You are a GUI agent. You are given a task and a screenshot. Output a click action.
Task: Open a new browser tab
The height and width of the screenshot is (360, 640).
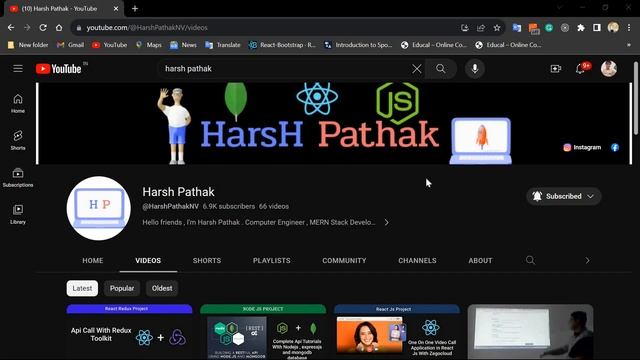click(x=135, y=8)
